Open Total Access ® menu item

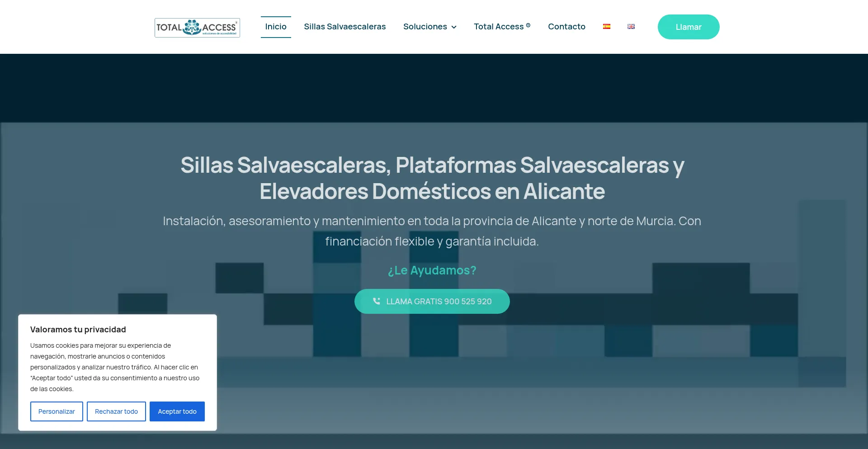pyautogui.click(x=502, y=27)
